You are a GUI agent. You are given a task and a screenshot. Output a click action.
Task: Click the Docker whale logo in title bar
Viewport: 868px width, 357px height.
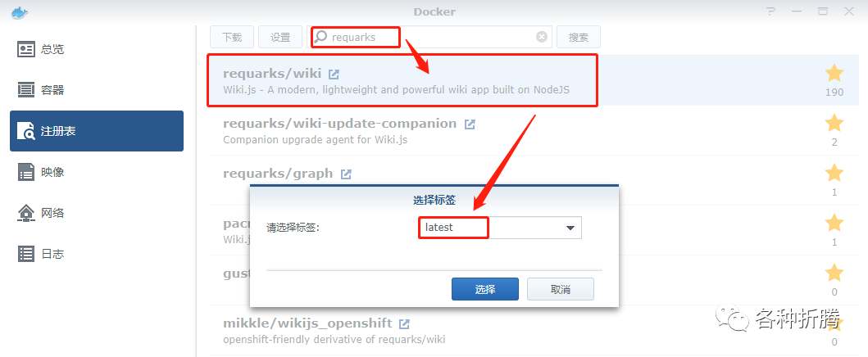[18, 11]
